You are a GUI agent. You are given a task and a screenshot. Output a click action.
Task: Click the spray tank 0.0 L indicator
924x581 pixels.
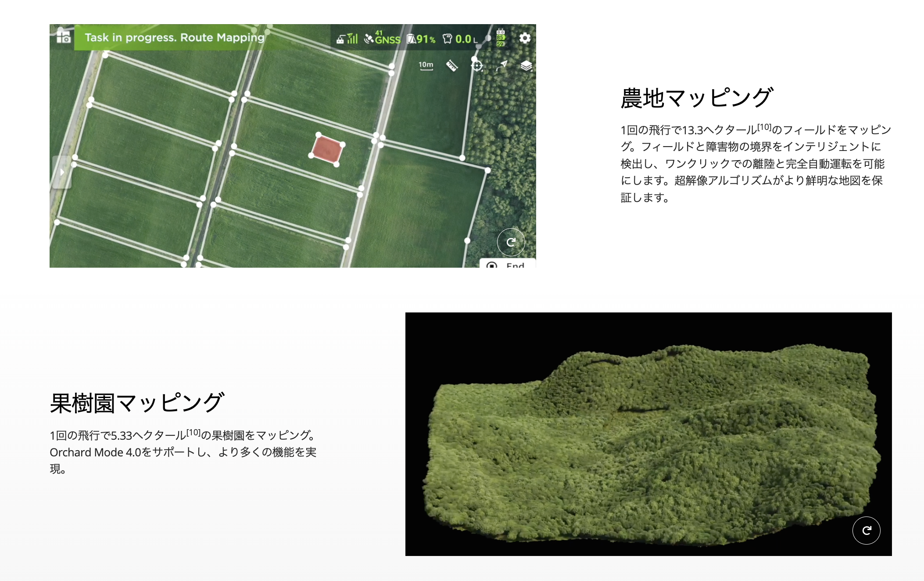click(x=460, y=39)
